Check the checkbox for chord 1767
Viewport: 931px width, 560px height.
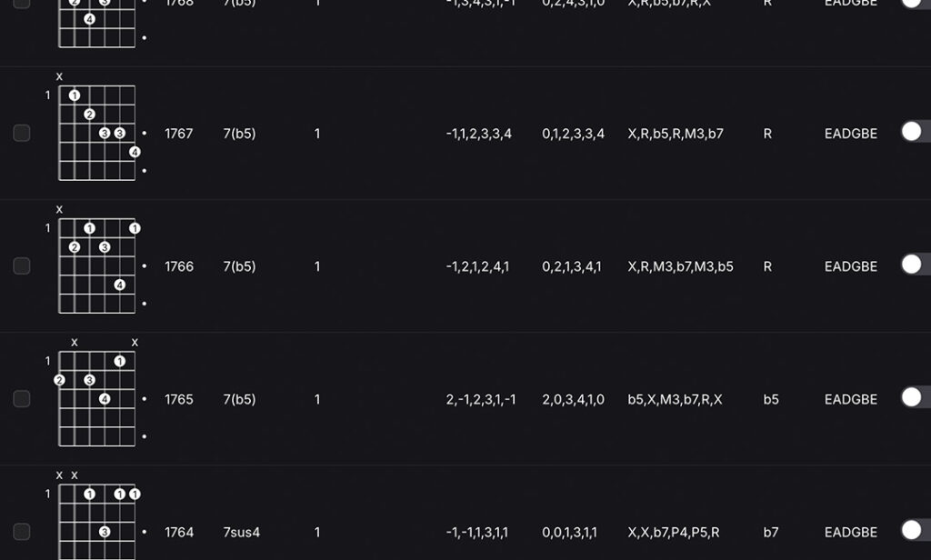pyautogui.click(x=22, y=134)
